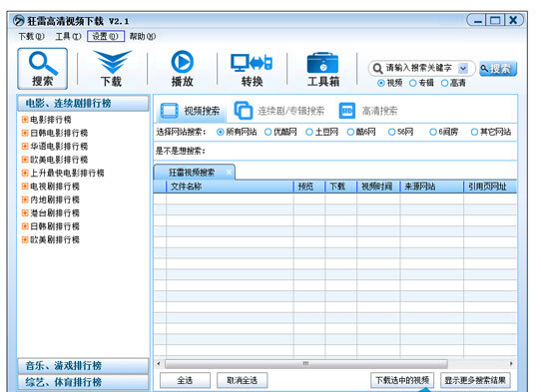Expand 日韩电影排行榜 tree node
Image resolution: width=541 pixels, height=392 pixels.
pos(25,133)
